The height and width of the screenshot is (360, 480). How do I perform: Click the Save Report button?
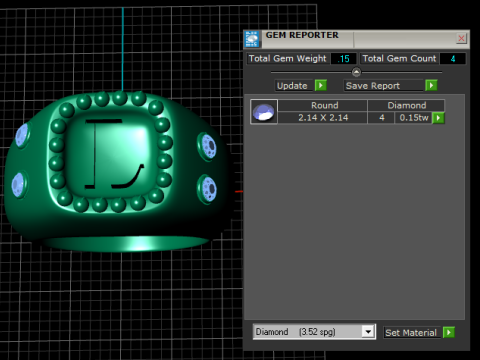pyautogui.click(x=384, y=86)
